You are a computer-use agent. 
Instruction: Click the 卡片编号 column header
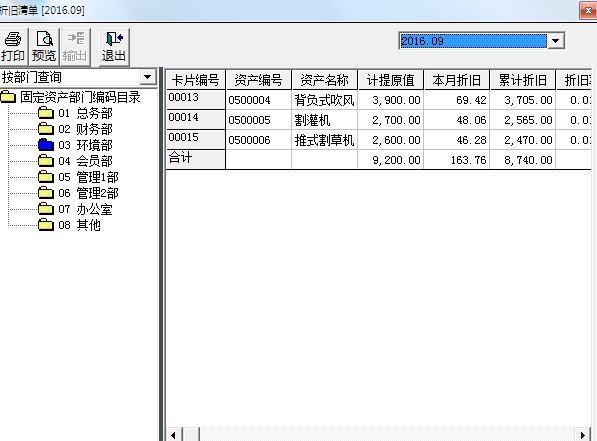(196, 80)
